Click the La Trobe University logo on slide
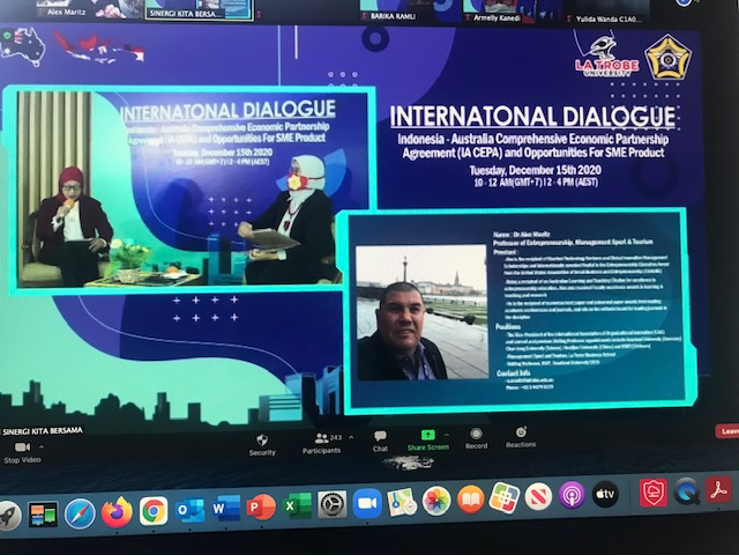 [606, 57]
